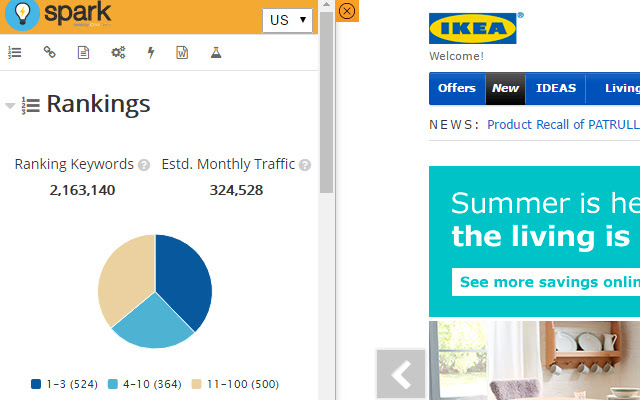Viewport: 640px width, 400px height.
Task: Switch to the IDEAS tab
Action: click(x=556, y=88)
